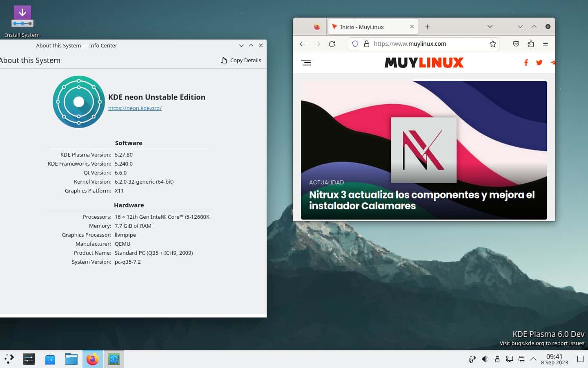Open the network connections tray icon
This screenshot has width=588, height=368.
point(510,359)
